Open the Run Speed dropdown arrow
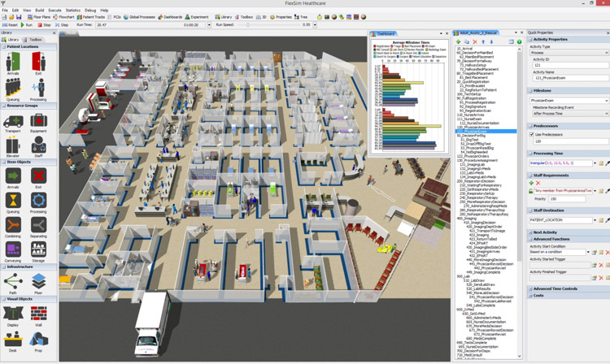 [315, 25]
